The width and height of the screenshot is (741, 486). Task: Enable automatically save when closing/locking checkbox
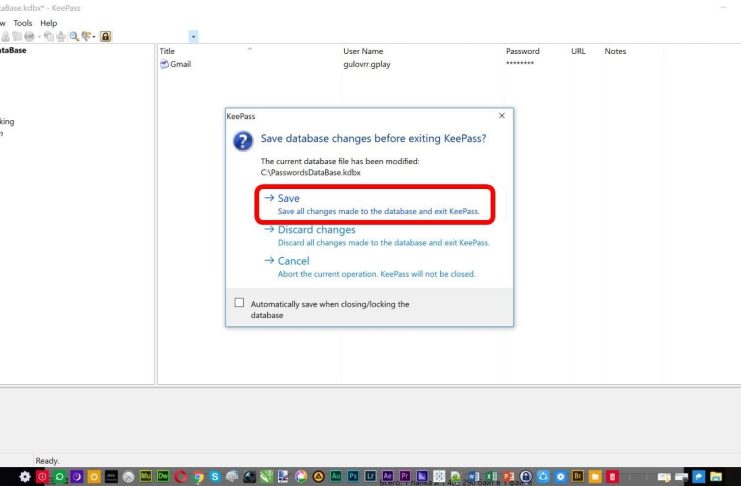(240, 303)
